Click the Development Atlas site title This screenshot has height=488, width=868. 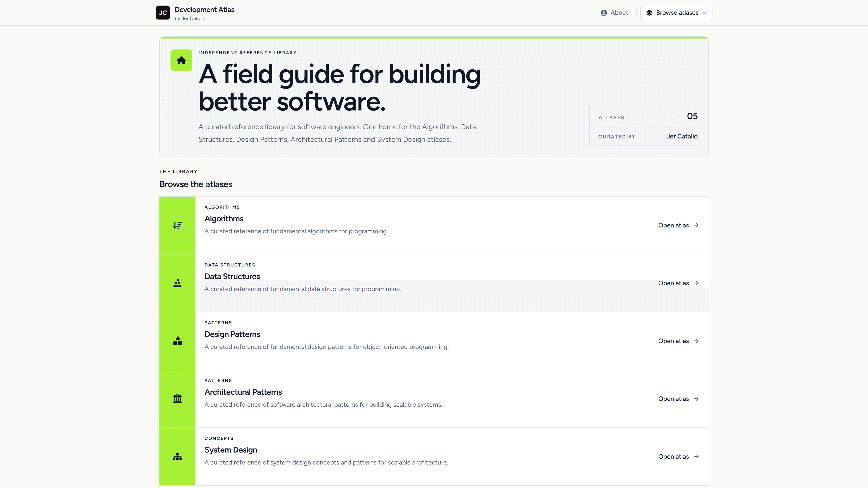click(x=204, y=10)
